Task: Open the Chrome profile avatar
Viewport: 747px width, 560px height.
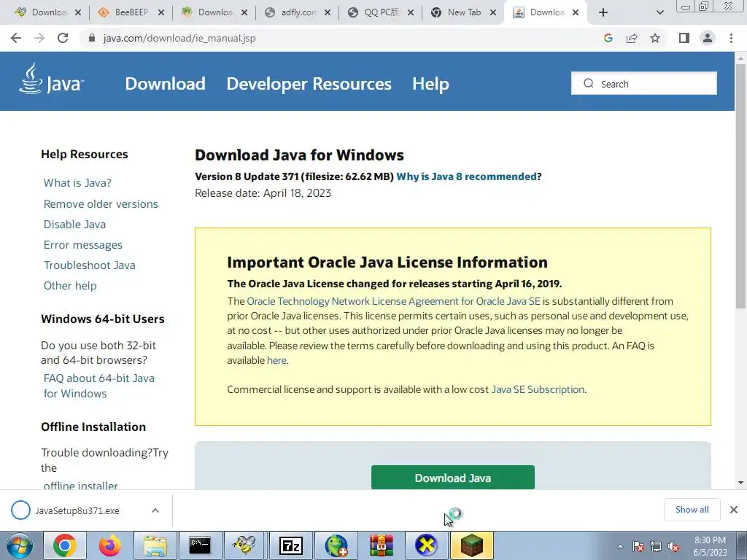Action: [708, 38]
